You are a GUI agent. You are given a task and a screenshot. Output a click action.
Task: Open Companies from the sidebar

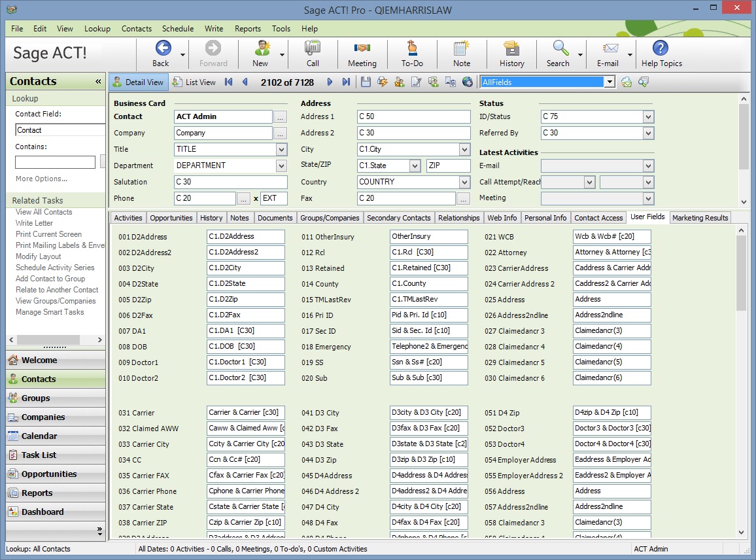pyautogui.click(x=56, y=417)
